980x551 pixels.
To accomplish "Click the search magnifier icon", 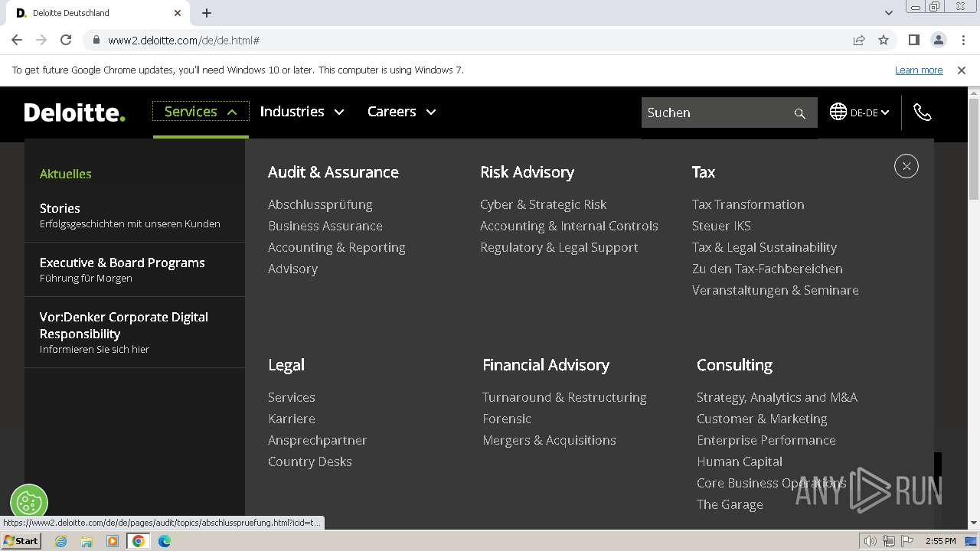I will point(799,113).
